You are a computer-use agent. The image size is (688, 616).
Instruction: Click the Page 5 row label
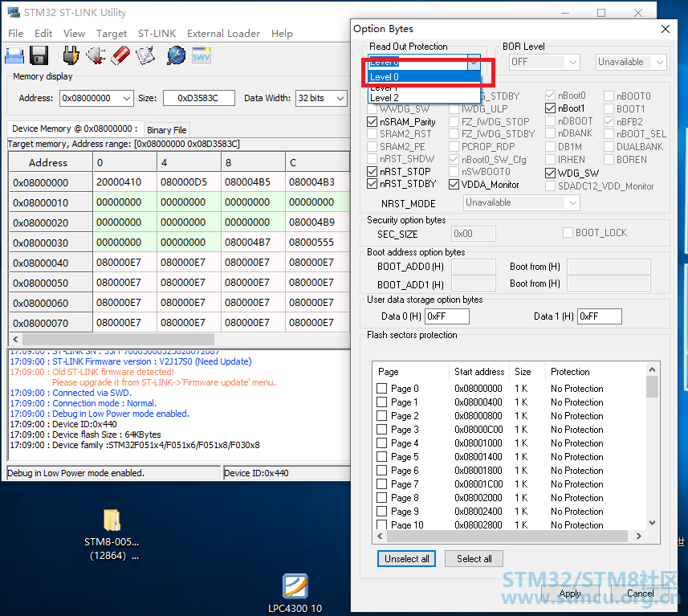pyautogui.click(x=405, y=457)
